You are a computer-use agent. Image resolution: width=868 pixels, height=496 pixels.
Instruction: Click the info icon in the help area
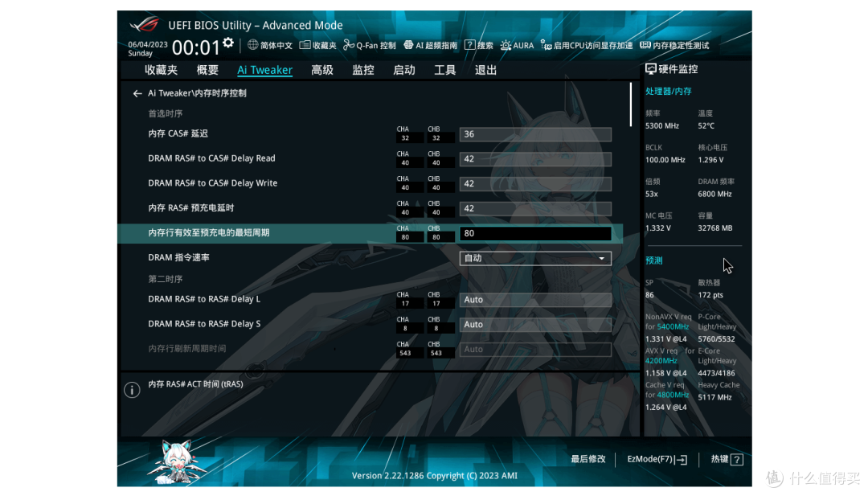(x=132, y=390)
